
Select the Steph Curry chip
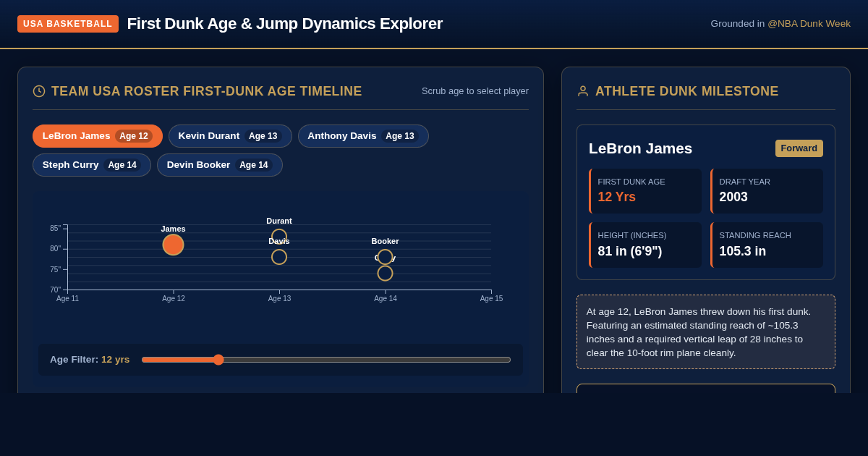[x=92, y=165]
